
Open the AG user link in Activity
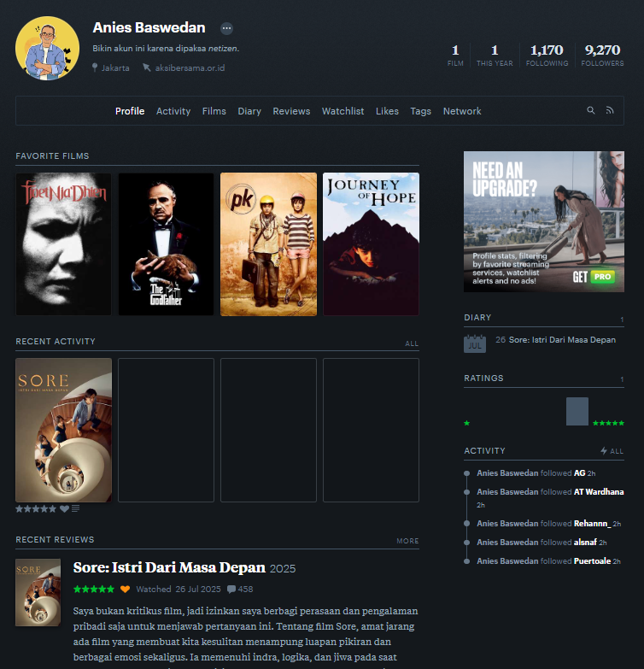(x=579, y=472)
